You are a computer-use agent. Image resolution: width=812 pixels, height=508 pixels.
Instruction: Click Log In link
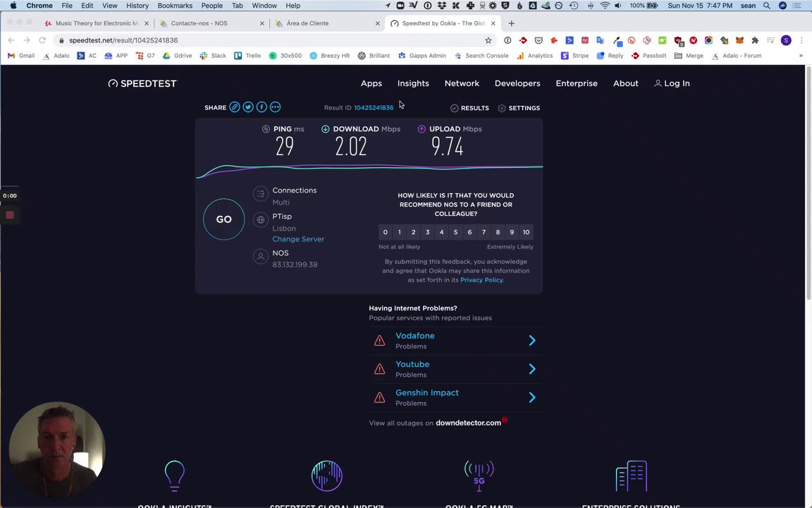tap(672, 83)
